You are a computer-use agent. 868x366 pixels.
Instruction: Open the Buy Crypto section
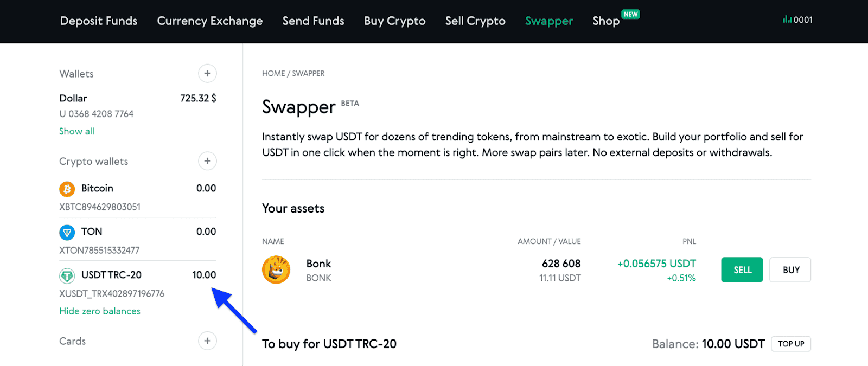[394, 21]
